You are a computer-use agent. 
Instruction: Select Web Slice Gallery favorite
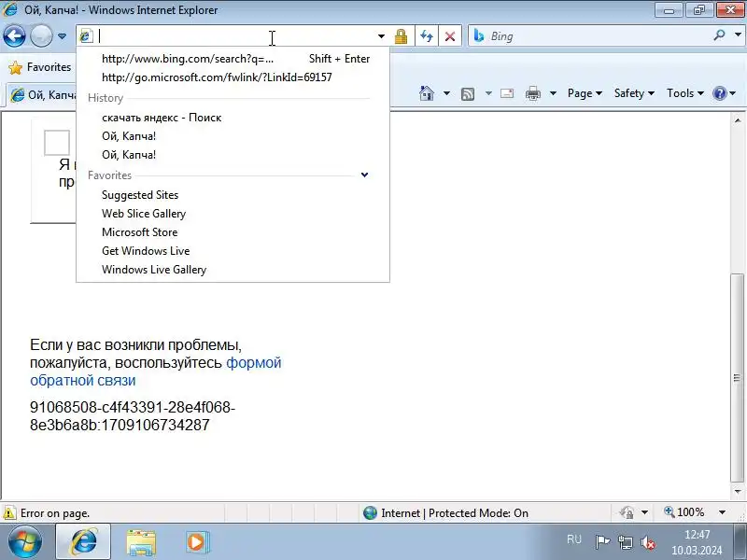233,214
